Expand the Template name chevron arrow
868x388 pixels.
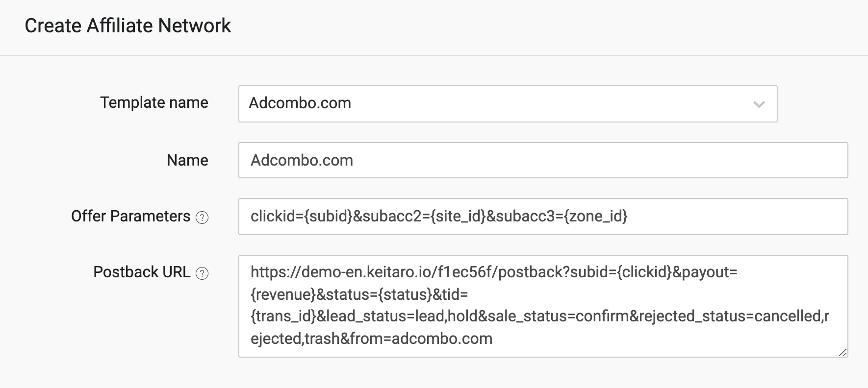click(759, 104)
